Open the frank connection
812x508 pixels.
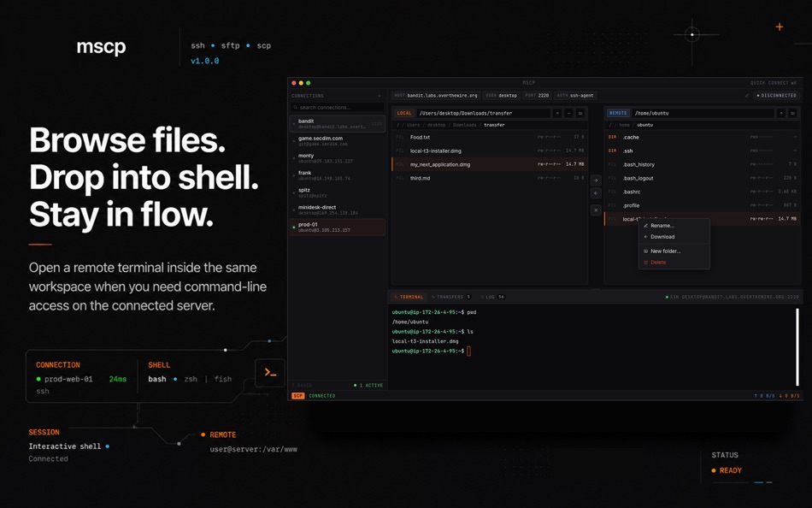tap(337, 175)
